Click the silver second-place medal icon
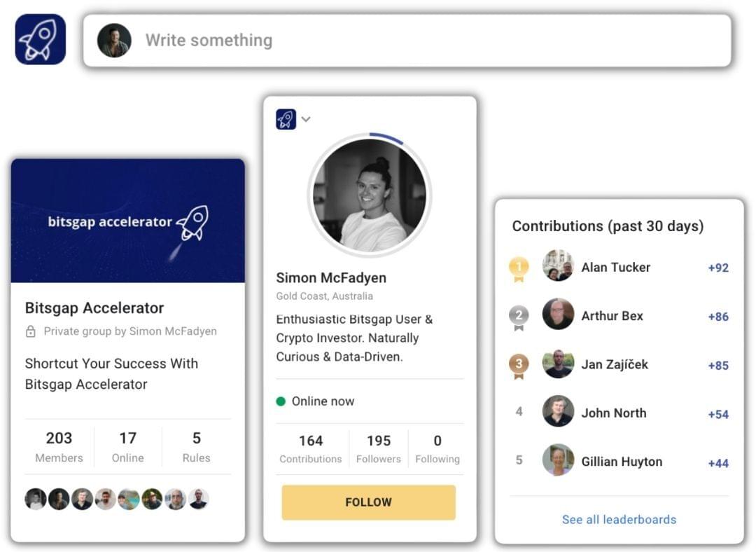The width and height of the screenshot is (756, 552). point(519,317)
